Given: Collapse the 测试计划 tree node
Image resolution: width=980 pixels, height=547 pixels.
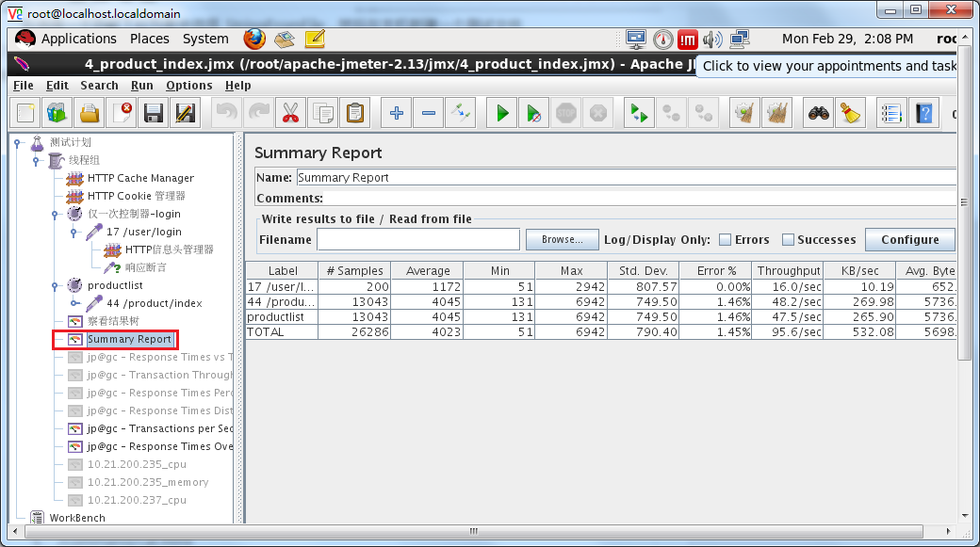Looking at the screenshot, I should (18, 142).
